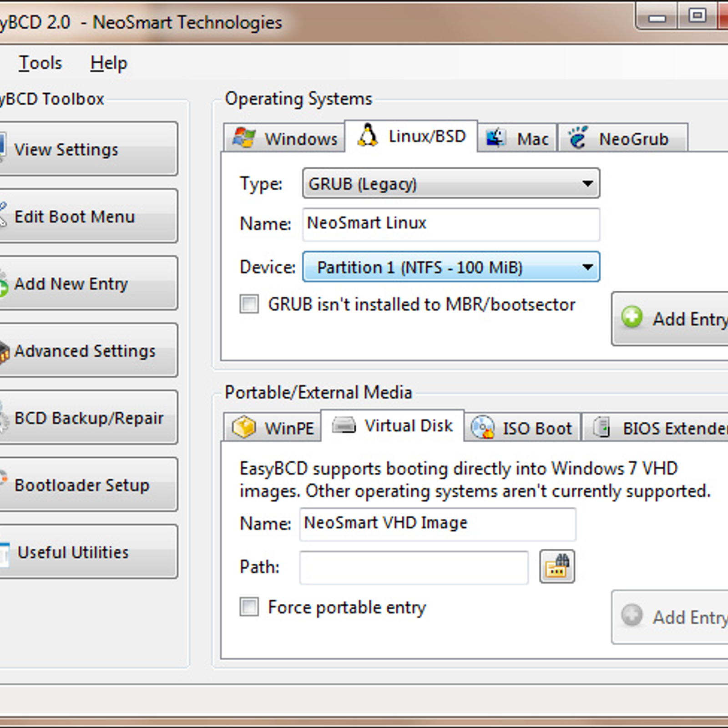Expand the Type GRUB (Legacy) dropdown
728x728 pixels.
coord(451,183)
